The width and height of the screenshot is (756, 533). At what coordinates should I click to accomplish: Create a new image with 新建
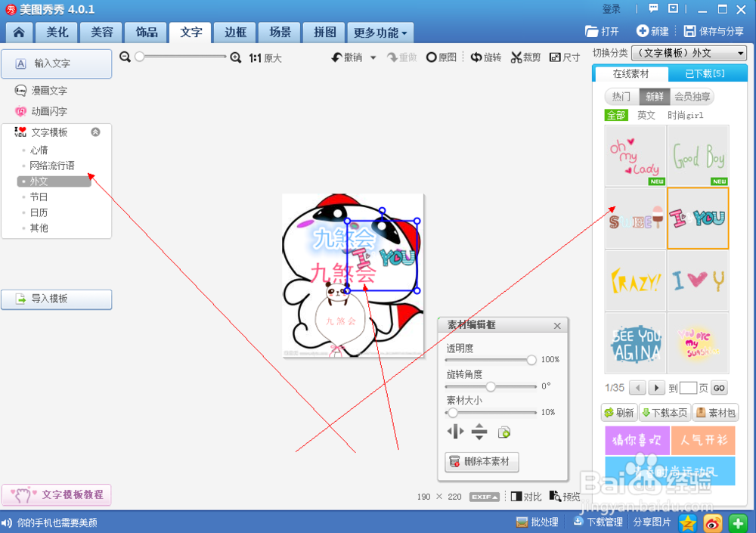pyautogui.click(x=652, y=31)
